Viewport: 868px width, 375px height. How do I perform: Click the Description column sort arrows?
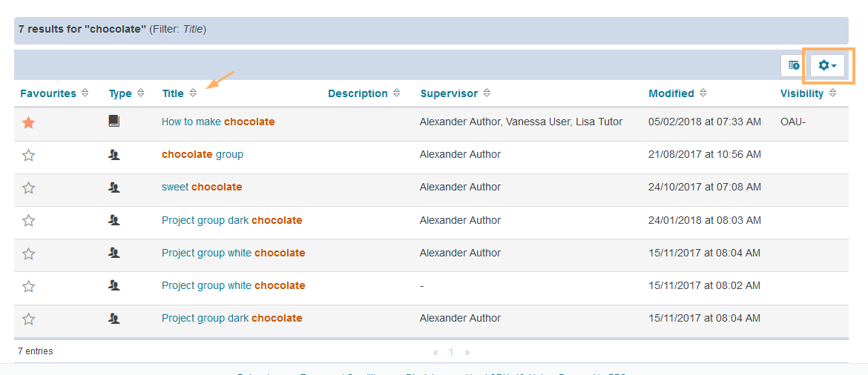coord(397,93)
